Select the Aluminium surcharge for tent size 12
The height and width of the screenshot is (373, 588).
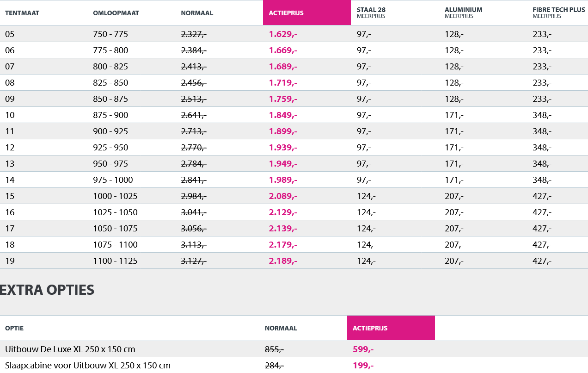[454, 148]
